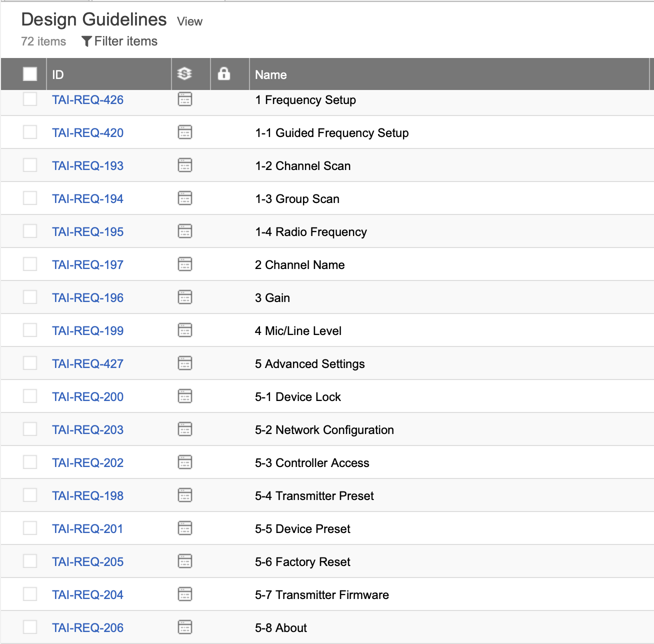Click the name '1-4 Radio Frequency'

tap(311, 232)
